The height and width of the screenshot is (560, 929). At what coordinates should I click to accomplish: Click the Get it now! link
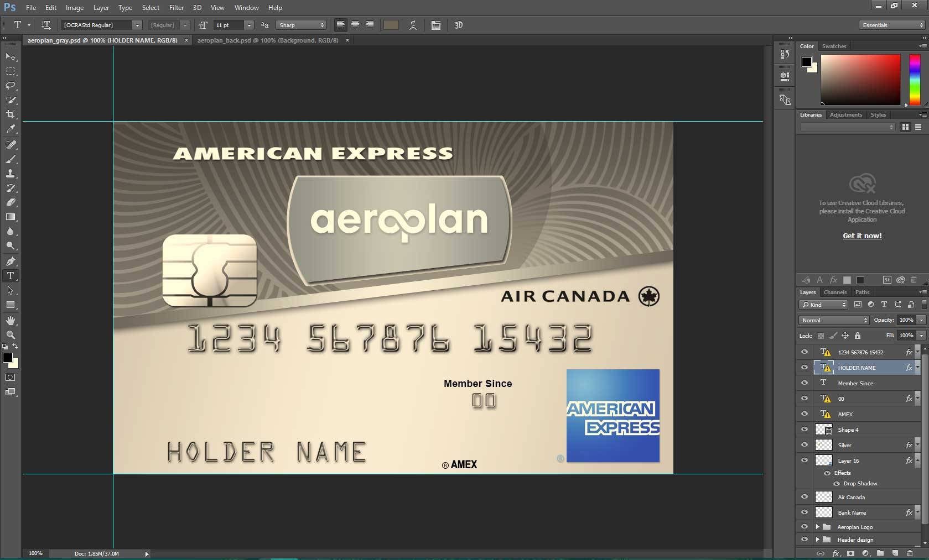(862, 235)
